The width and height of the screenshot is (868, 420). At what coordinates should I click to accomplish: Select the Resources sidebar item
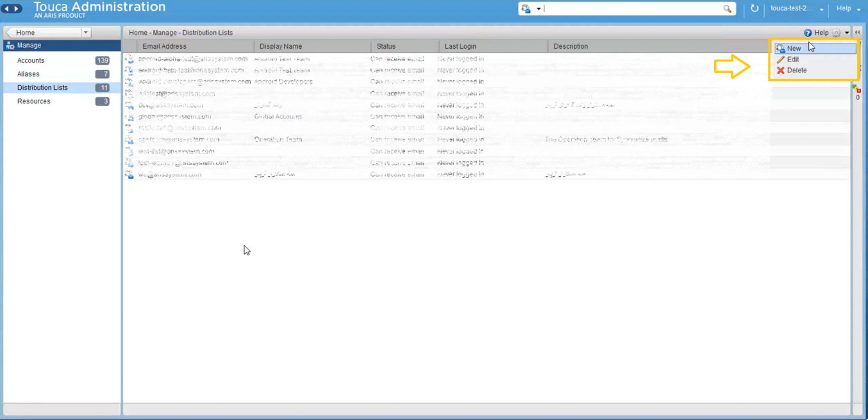[34, 101]
